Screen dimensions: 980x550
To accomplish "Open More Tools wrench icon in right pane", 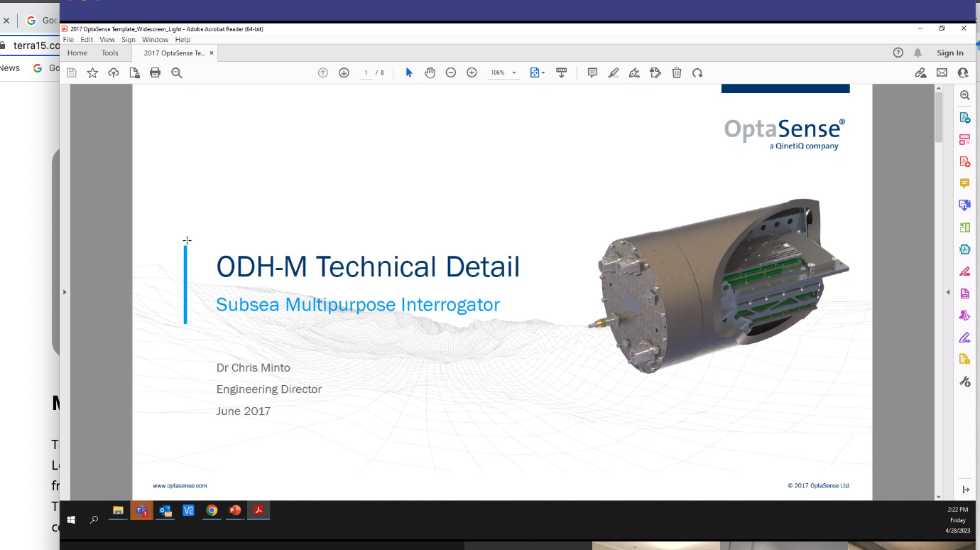I will pyautogui.click(x=964, y=382).
